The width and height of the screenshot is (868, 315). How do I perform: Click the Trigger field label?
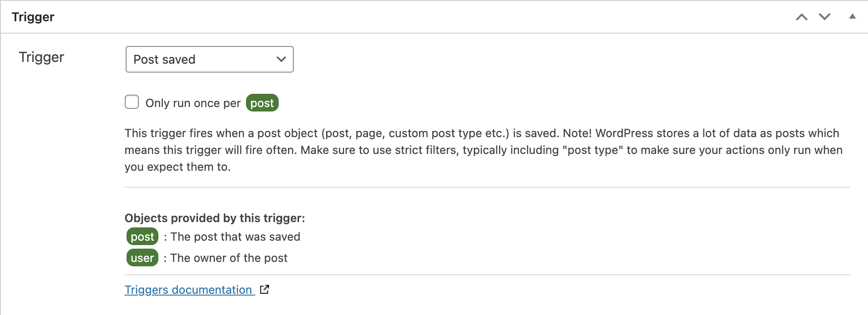[42, 57]
